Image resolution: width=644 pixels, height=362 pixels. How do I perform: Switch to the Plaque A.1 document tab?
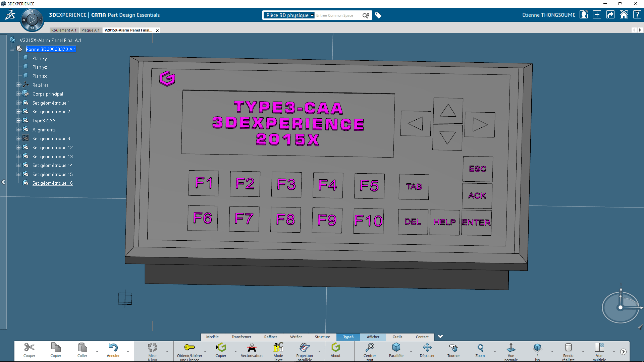pos(91,30)
